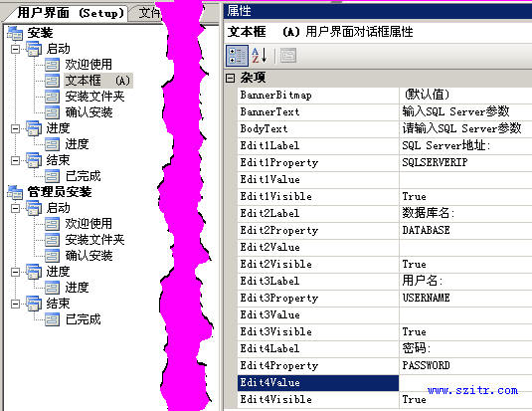Open the property pages toolbar button

pos(288,56)
